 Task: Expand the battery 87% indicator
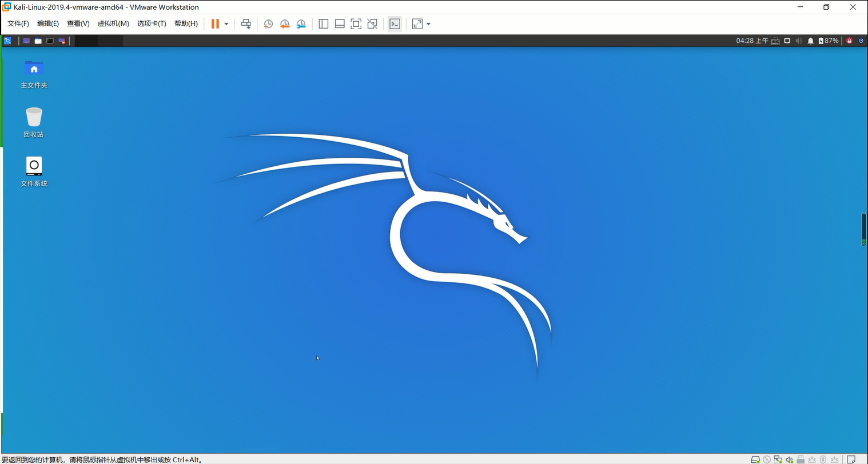tap(827, 41)
